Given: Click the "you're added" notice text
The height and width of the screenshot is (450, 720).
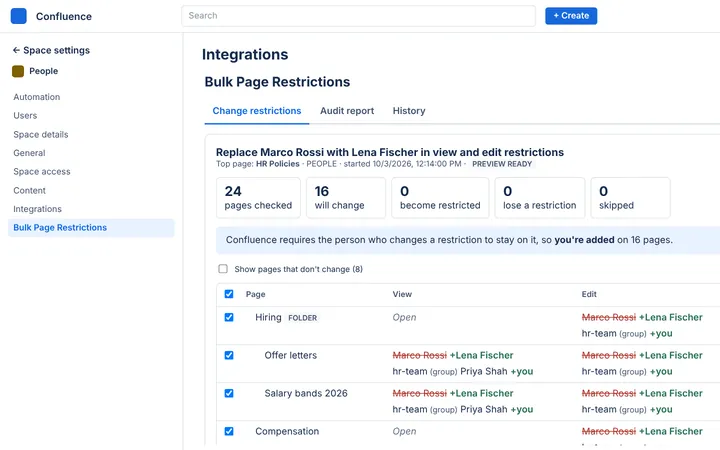Looking at the screenshot, I should 584,240.
